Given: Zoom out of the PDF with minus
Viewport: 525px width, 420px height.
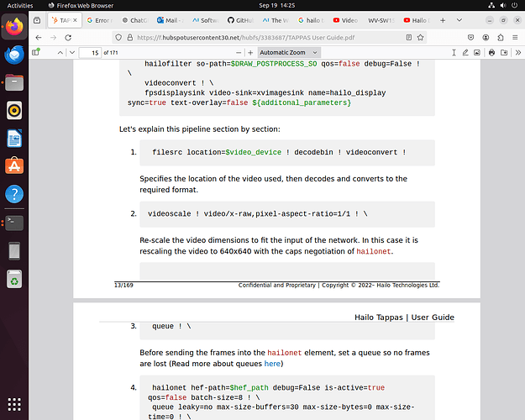Looking at the screenshot, I should [239, 53].
